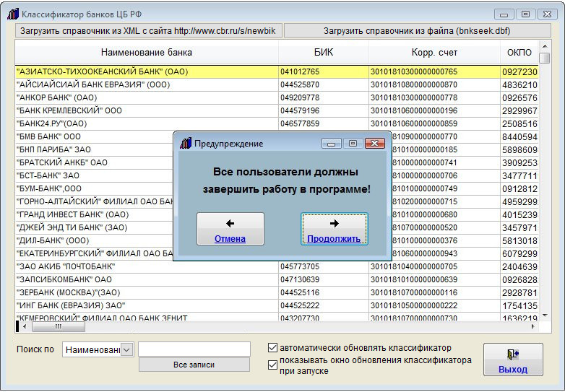Load directory from XML at cbr.ru
Viewport: 565px width, 392px height.
148,30
